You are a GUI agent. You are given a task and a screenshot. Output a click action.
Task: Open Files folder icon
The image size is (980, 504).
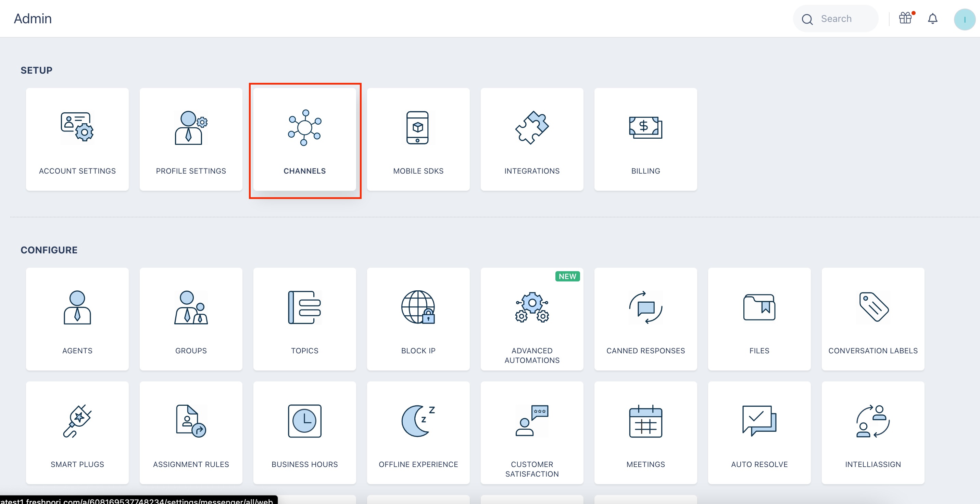coord(759,307)
